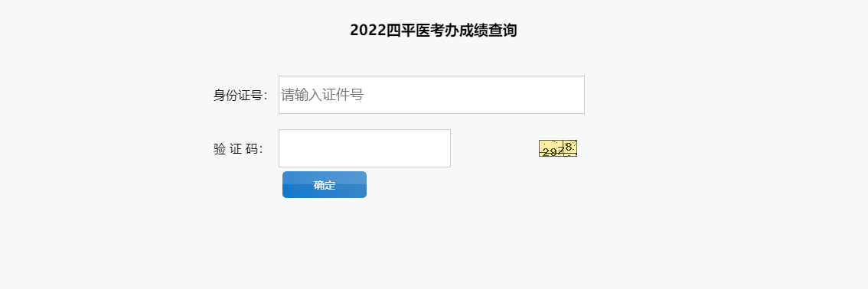Click the 确定 submit button

point(325,184)
